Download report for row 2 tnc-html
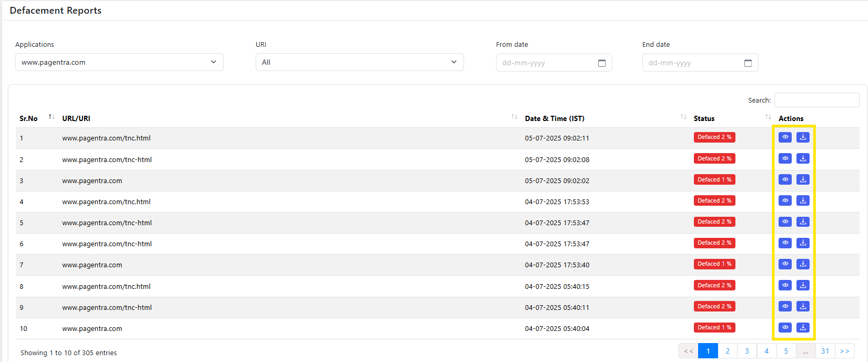Viewport: 868px width, 362px height. point(803,158)
